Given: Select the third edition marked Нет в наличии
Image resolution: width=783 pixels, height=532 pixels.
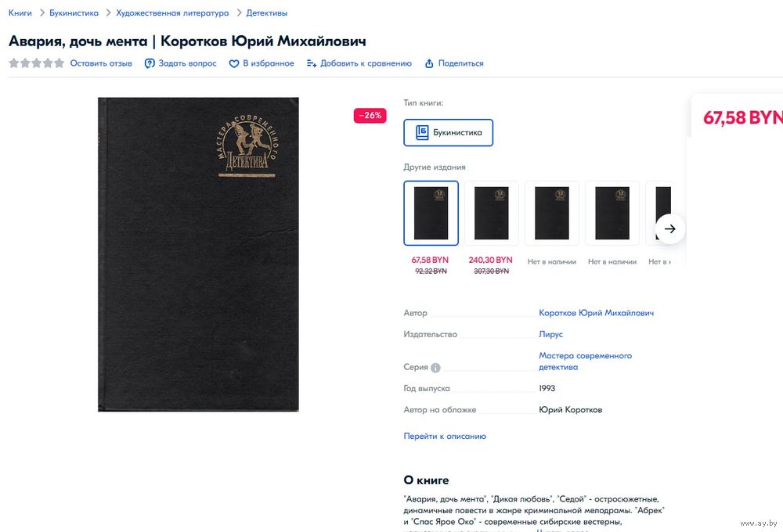Looking at the screenshot, I should coord(552,213).
